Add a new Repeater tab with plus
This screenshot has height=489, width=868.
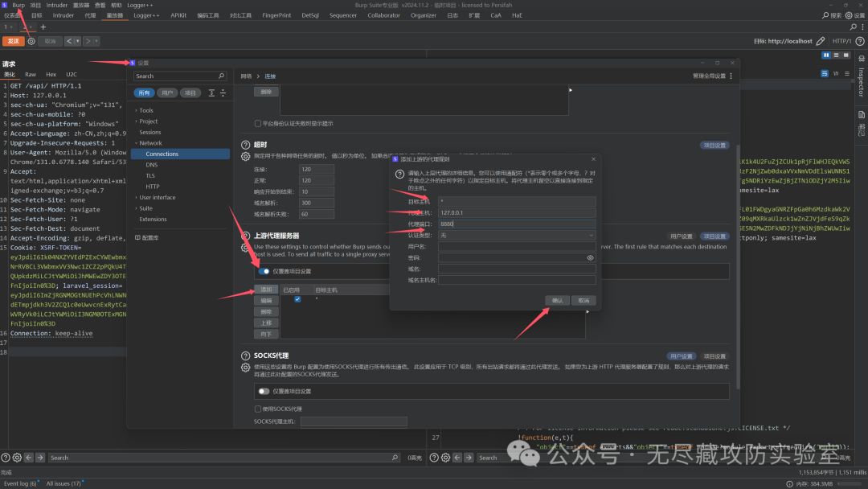[43, 27]
